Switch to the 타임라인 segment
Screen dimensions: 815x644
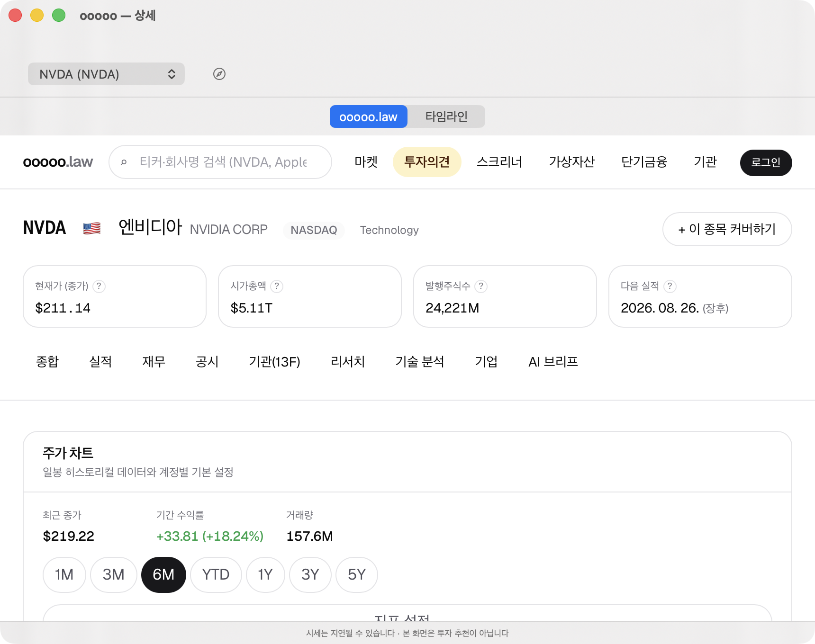(x=446, y=116)
